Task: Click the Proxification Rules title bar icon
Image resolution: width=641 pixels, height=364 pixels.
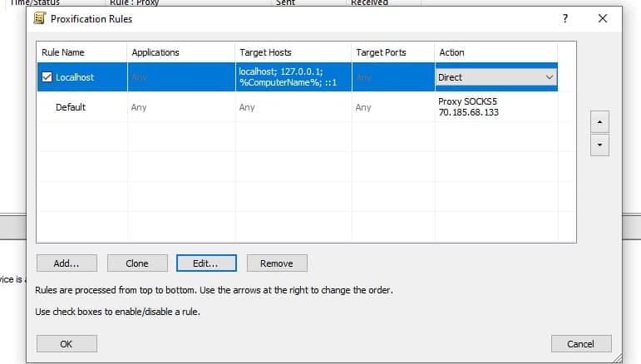Action: [x=39, y=18]
